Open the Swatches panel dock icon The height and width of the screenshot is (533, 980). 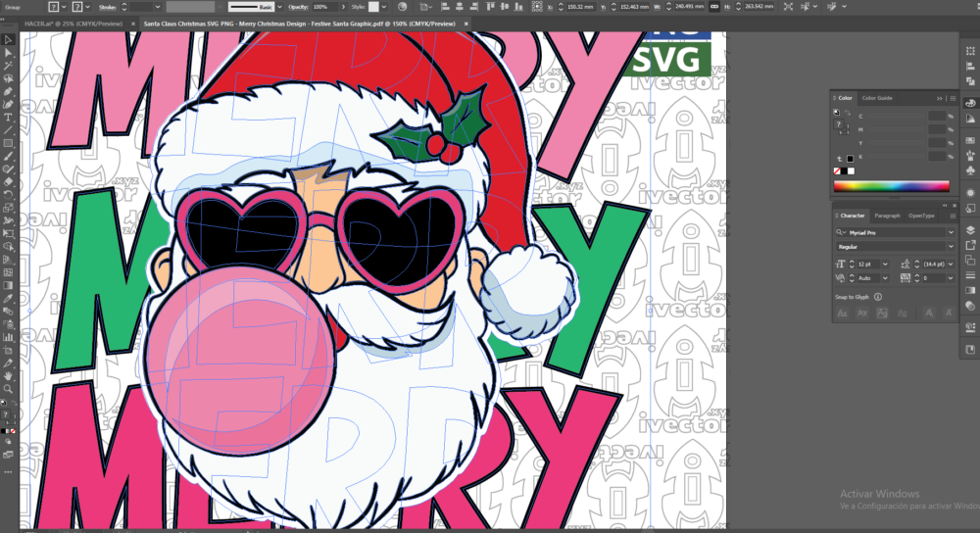click(970, 140)
